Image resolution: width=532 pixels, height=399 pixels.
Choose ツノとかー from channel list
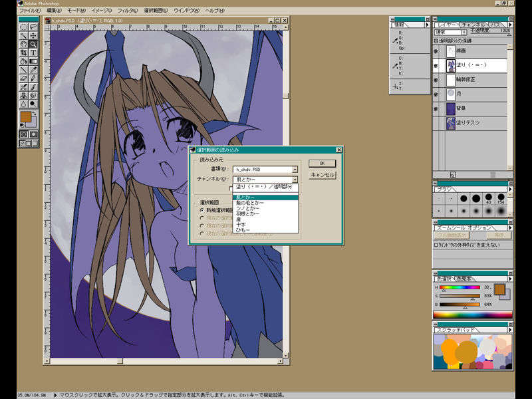pyautogui.click(x=265, y=208)
